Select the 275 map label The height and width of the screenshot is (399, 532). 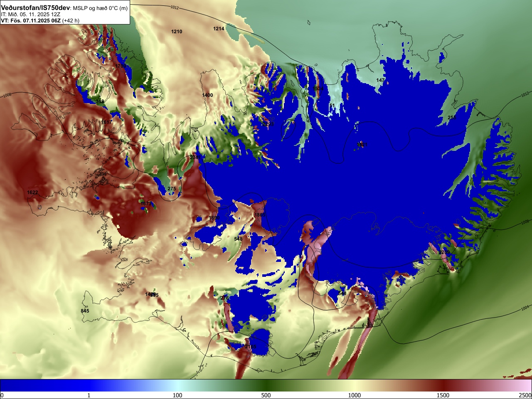(x=172, y=189)
